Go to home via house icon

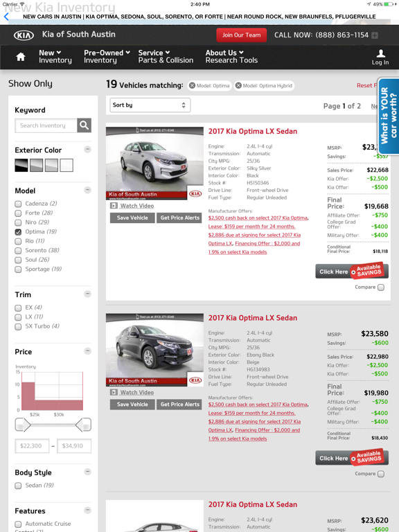tap(21, 57)
